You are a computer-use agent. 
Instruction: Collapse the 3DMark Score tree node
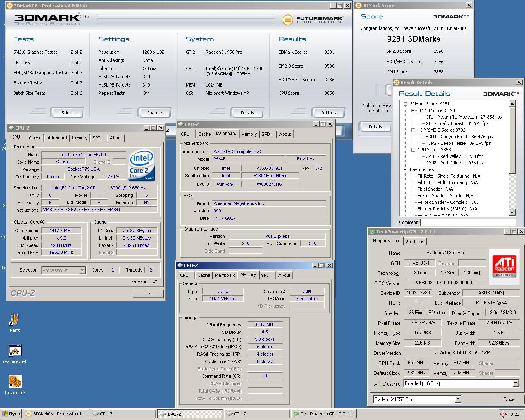406,104
